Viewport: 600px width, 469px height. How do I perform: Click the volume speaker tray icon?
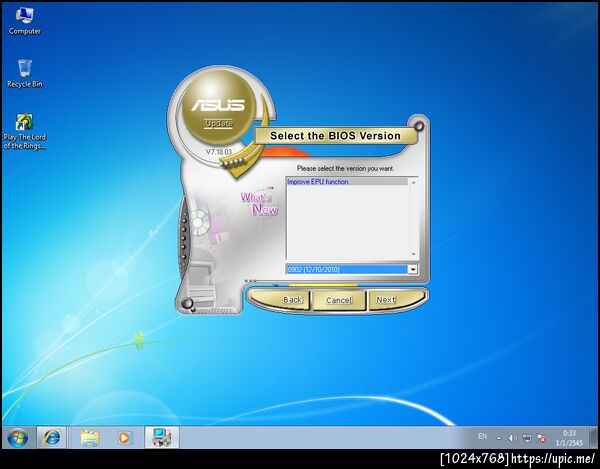[x=513, y=438]
